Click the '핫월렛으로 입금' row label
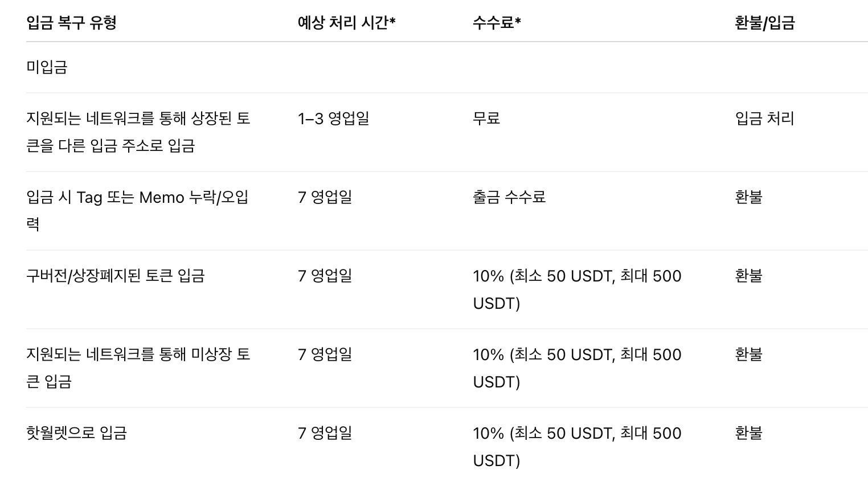Viewport: 868px width, 490px height. (x=76, y=433)
